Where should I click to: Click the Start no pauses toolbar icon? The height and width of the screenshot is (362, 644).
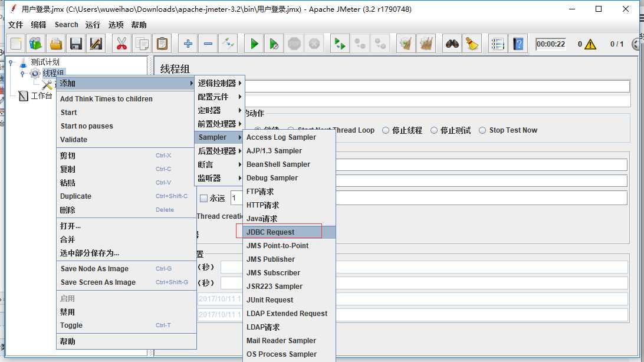pyautogui.click(x=274, y=44)
